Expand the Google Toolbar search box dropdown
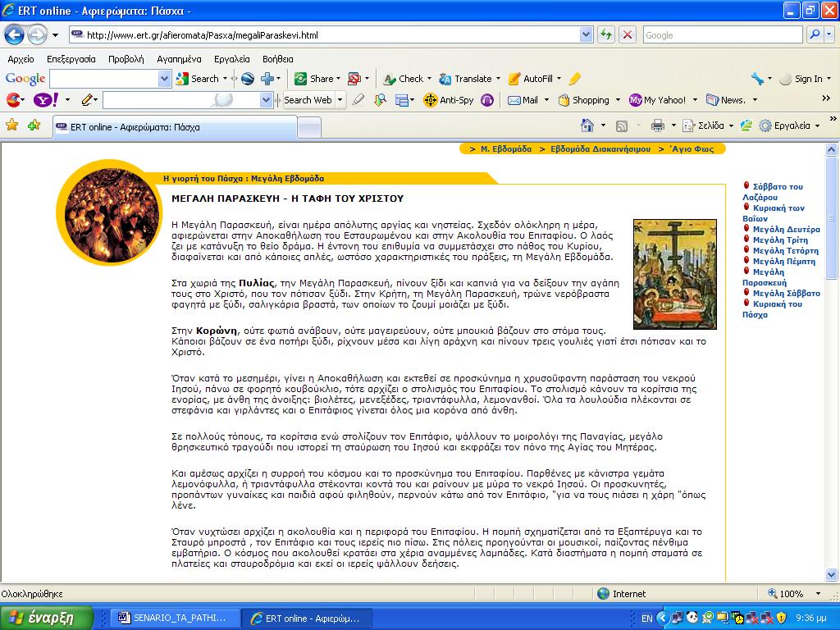This screenshot has height=630, width=840. point(164,79)
